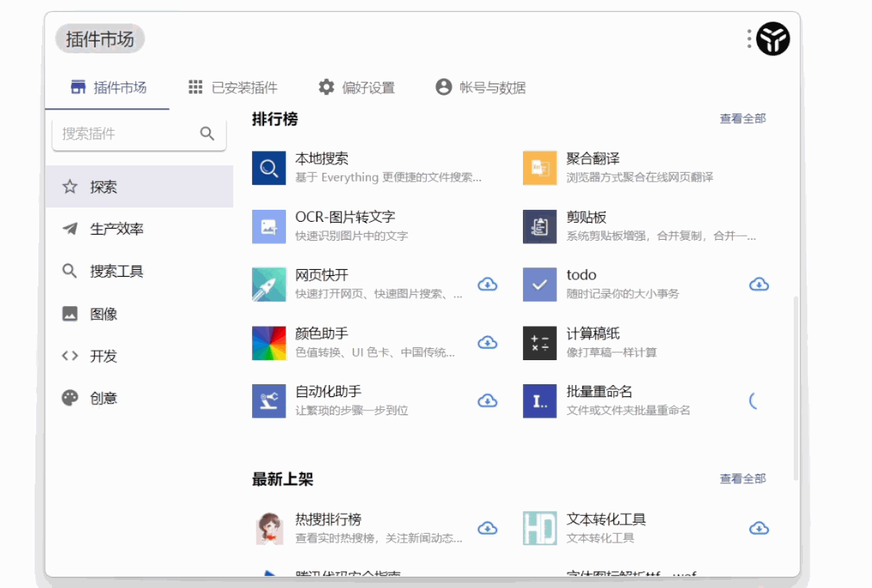Open the 计算稿纸 calculator icon
Image resolution: width=872 pixels, height=588 pixels.
539,343
